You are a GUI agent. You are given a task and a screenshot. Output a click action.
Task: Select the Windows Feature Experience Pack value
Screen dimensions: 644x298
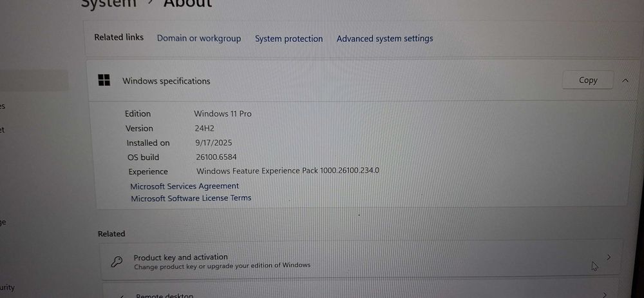tap(288, 170)
